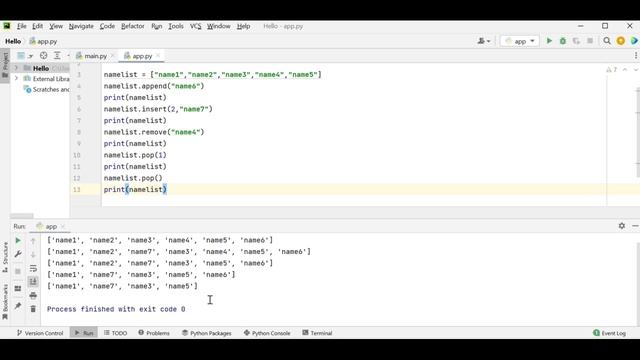
Task: Open the app run configuration dropdown
Action: [520, 41]
